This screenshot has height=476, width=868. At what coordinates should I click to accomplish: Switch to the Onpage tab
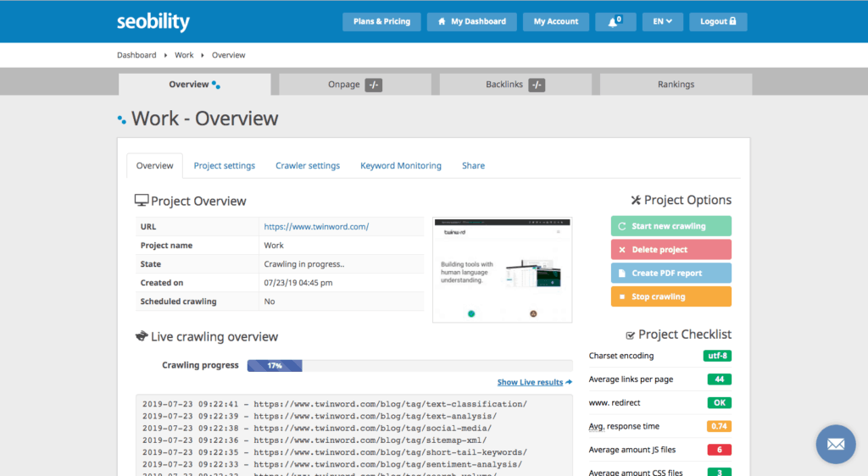[355, 84]
